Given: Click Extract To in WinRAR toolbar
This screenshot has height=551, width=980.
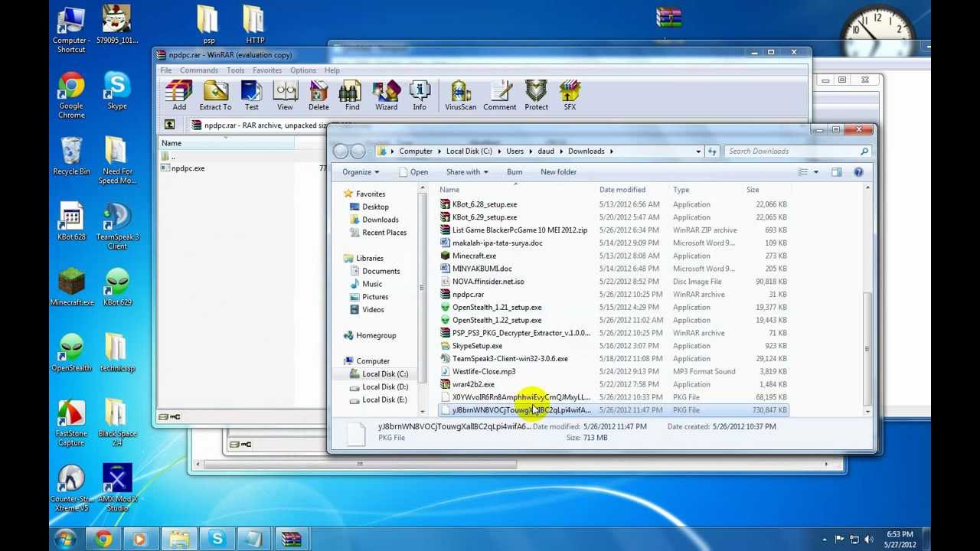Looking at the screenshot, I should [x=215, y=96].
